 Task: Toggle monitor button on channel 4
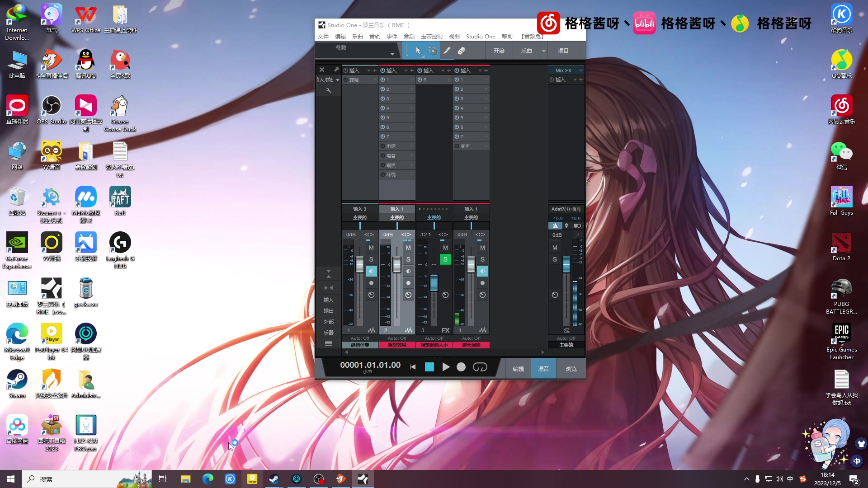[482, 271]
